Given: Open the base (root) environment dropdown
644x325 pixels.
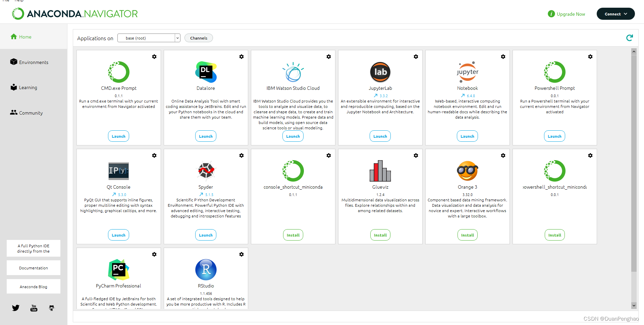Looking at the screenshot, I should click(x=149, y=38).
